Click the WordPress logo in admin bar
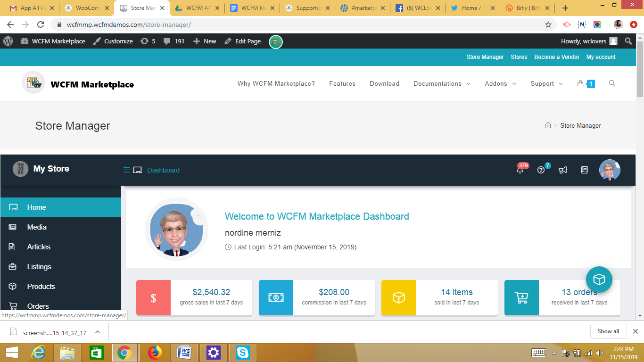The image size is (644, 362). tap(8, 41)
